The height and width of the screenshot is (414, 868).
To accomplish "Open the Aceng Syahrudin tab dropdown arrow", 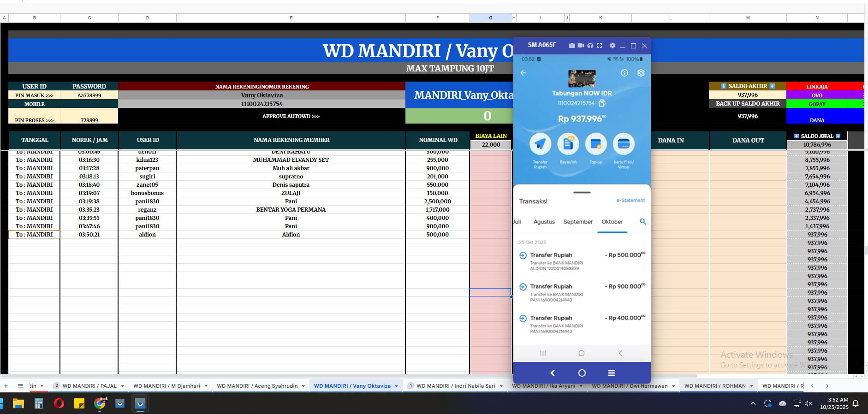I will [303, 386].
